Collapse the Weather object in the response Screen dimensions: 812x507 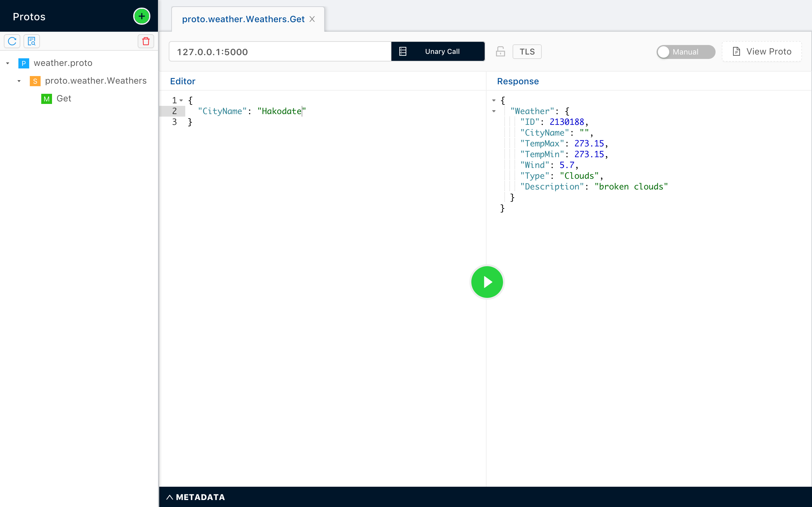point(494,111)
